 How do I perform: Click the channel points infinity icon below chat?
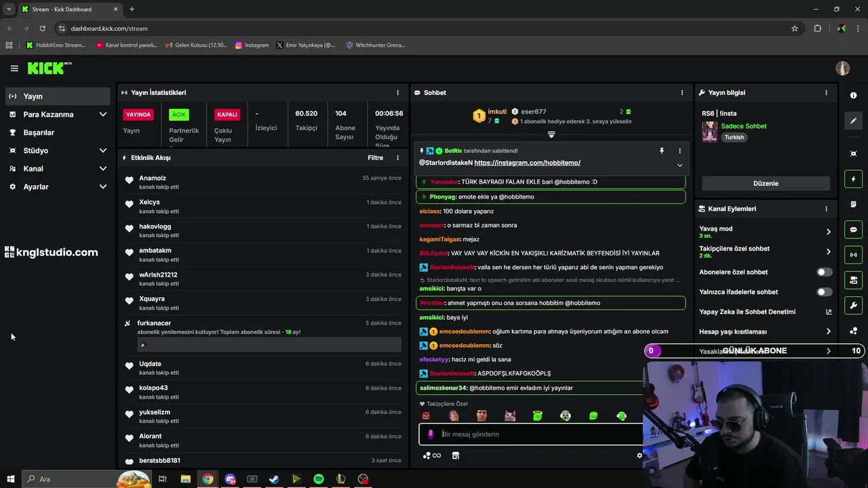coord(432,455)
